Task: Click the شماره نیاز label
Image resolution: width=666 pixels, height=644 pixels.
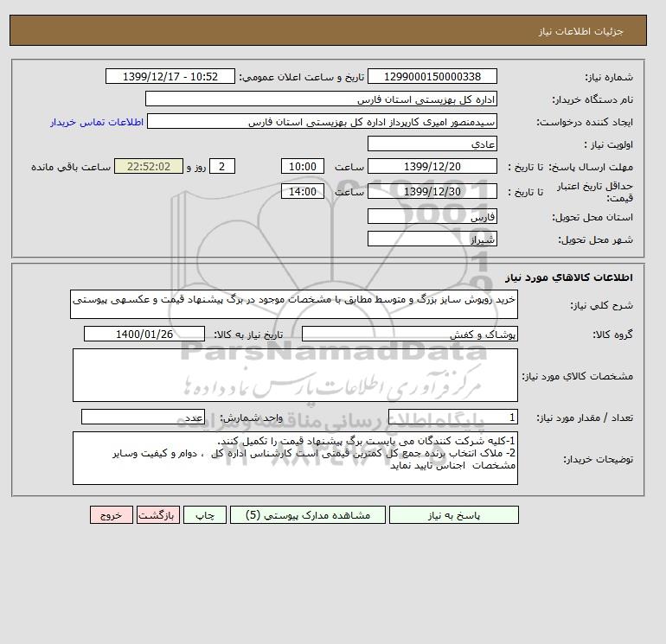Action: tap(609, 77)
